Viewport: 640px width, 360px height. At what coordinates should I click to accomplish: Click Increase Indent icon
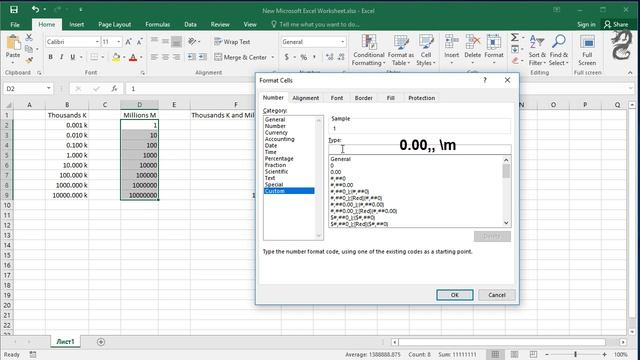[x=203, y=57]
